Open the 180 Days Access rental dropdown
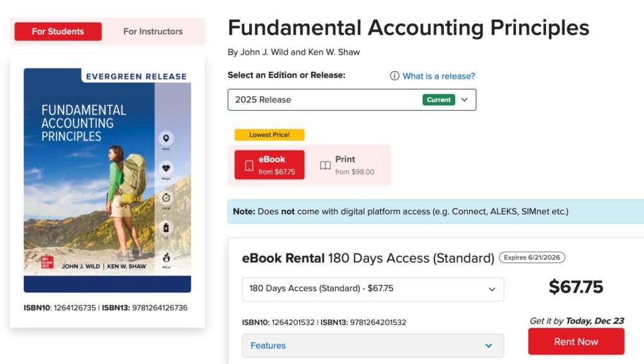Image resolution: width=644 pixels, height=364 pixels. point(372,289)
